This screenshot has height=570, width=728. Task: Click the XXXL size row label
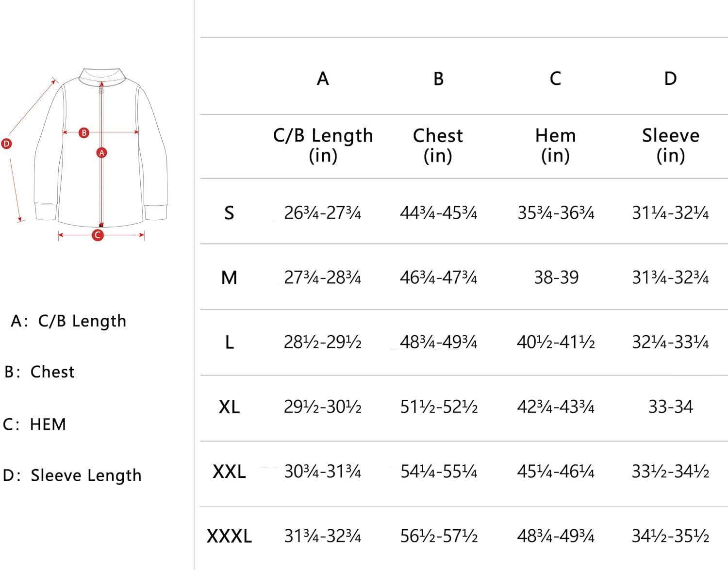[x=229, y=537]
